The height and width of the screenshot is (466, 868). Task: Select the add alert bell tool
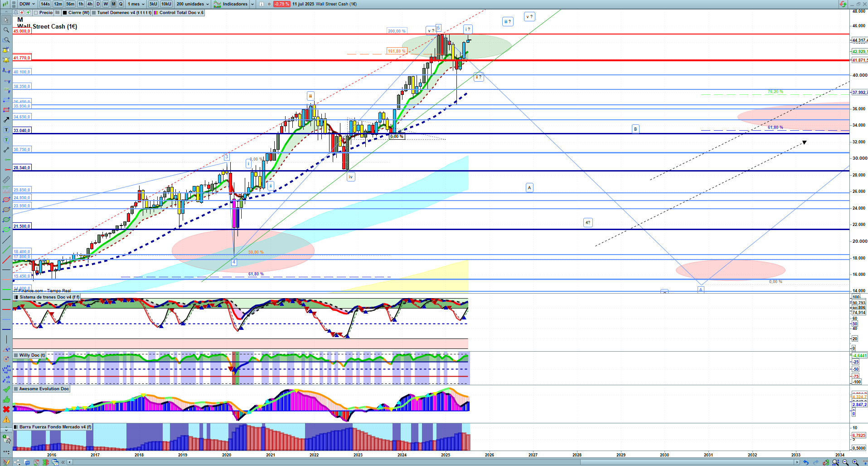coord(6,60)
